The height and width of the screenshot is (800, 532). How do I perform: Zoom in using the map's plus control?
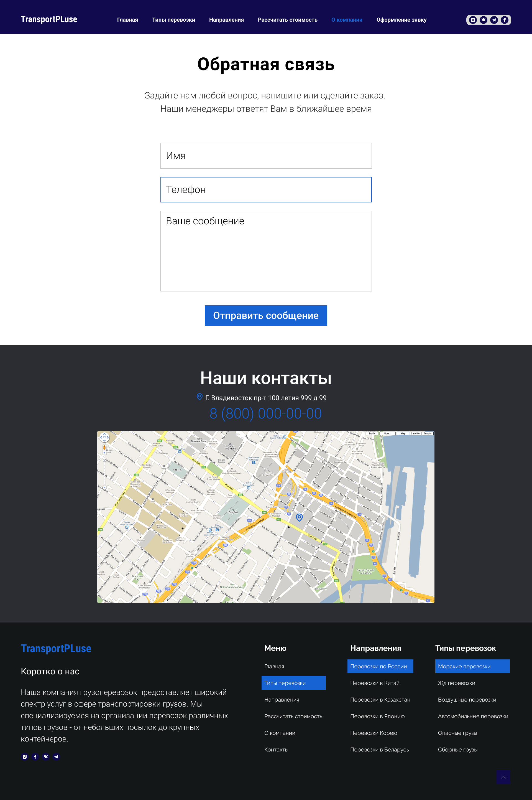104,452
